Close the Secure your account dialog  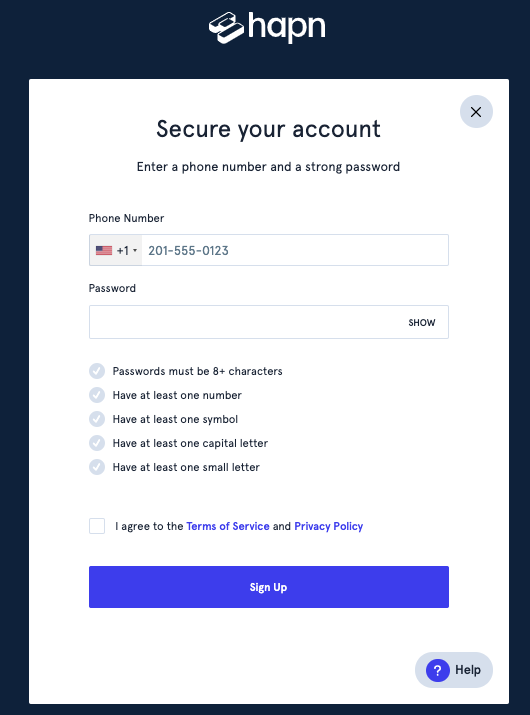point(476,112)
